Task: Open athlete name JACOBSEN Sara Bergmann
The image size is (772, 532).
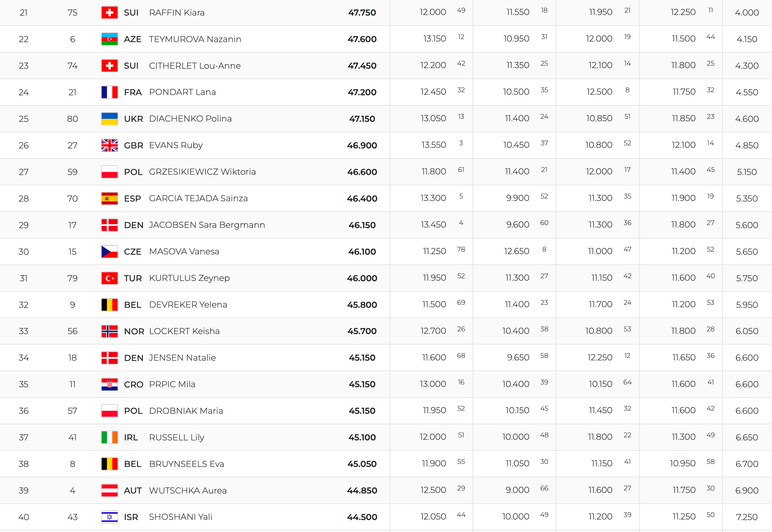Action: (207, 225)
